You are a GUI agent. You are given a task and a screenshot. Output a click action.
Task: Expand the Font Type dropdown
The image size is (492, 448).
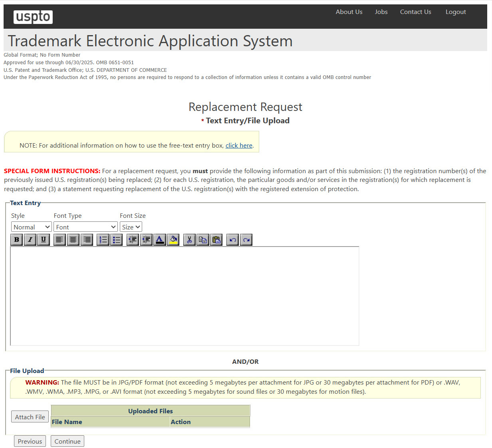tap(85, 227)
